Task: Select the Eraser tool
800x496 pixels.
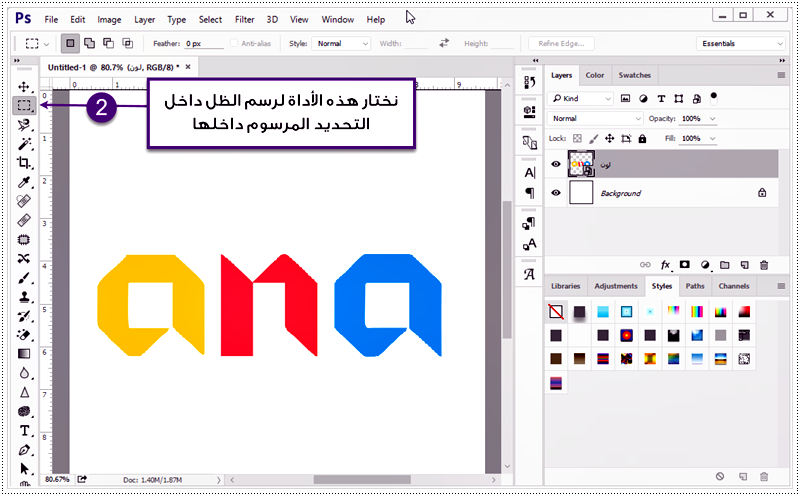Action: pos(23,335)
